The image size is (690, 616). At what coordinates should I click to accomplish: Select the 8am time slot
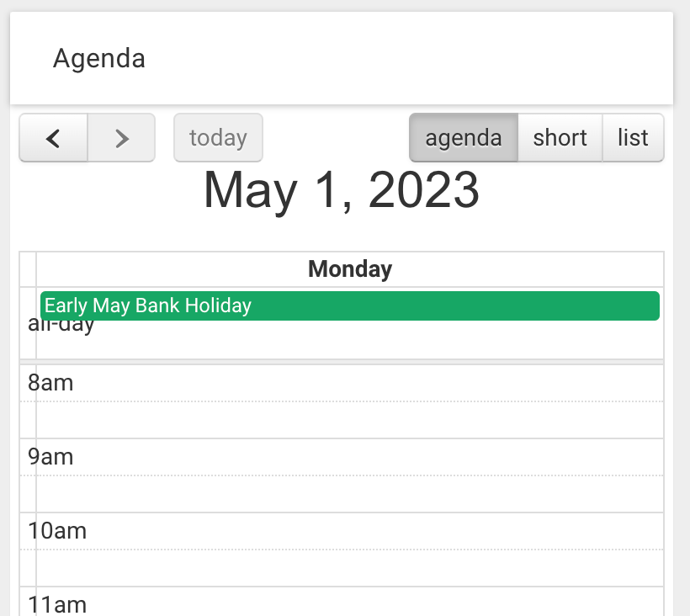pos(350,383)
